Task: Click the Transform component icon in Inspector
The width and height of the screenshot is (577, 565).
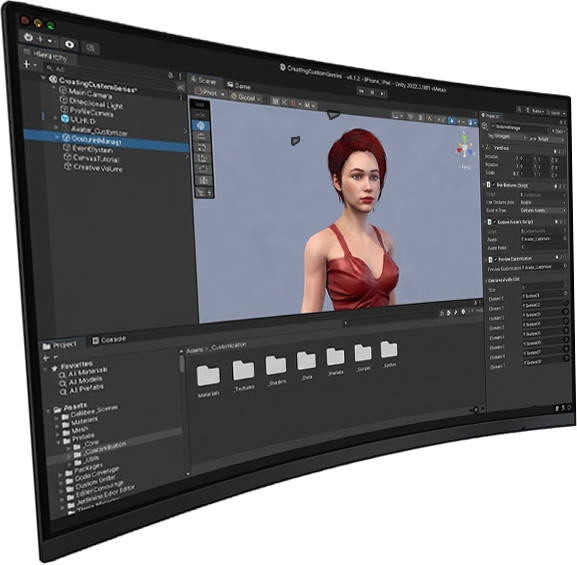Action: (488, 147)
